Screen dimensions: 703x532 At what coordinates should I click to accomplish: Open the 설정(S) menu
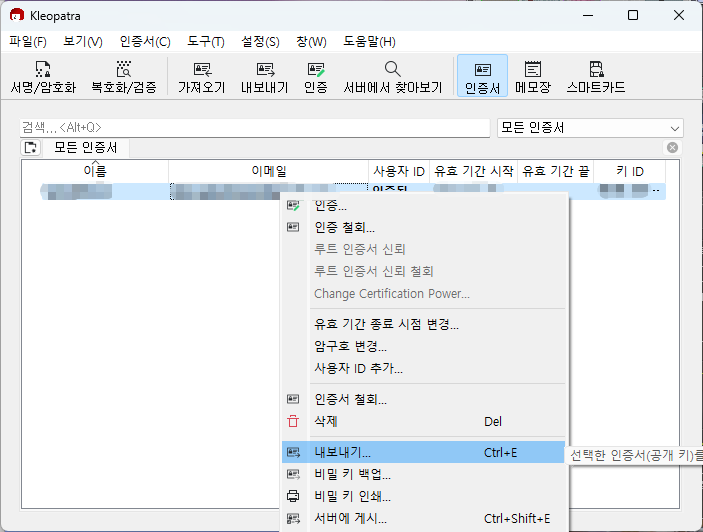[260, 42]
